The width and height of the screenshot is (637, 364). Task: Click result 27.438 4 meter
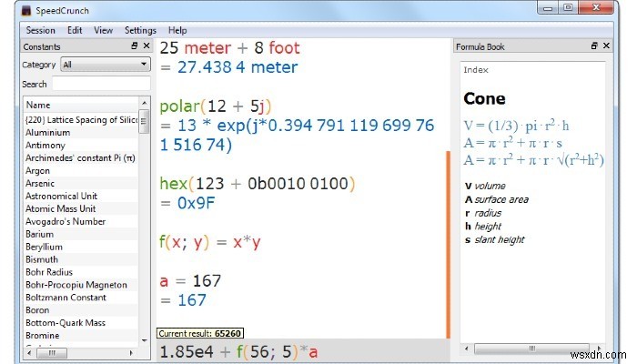click(238, 67)
